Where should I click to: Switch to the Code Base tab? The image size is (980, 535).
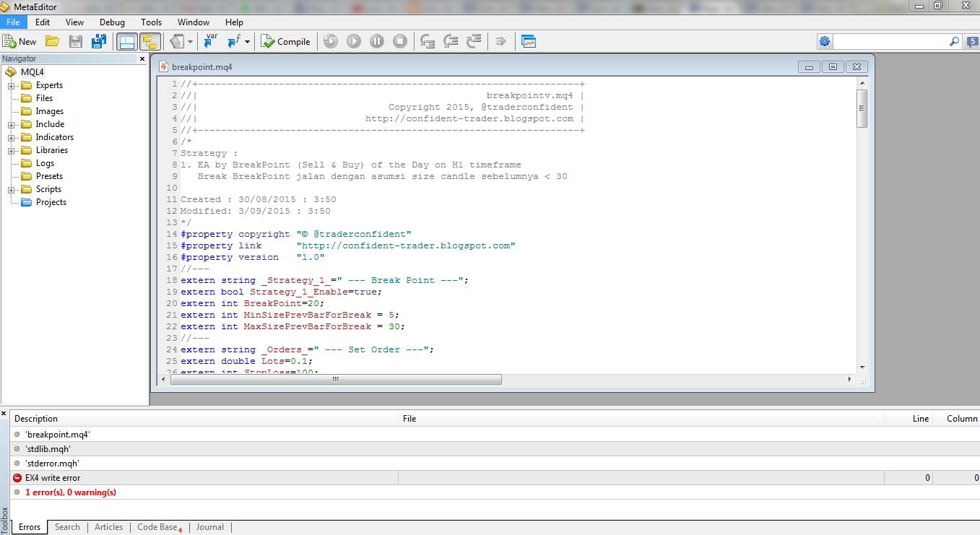click(x=157, y=528)
